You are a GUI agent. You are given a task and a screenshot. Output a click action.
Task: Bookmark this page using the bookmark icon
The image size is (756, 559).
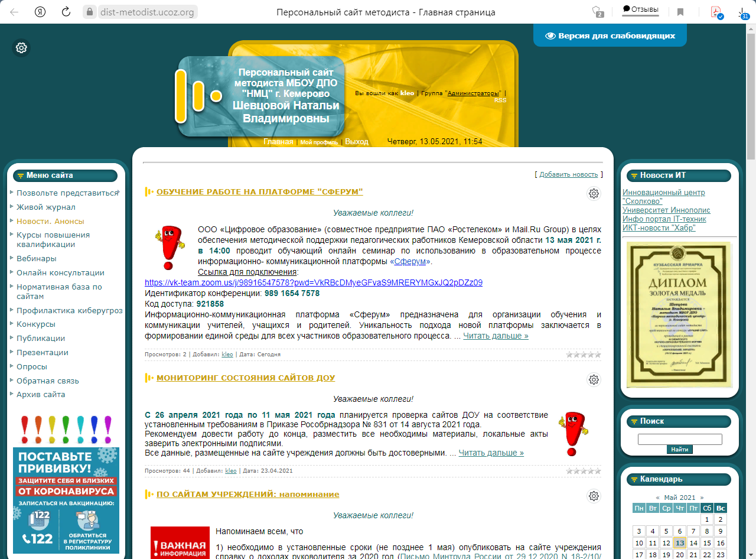click(680, 12)
